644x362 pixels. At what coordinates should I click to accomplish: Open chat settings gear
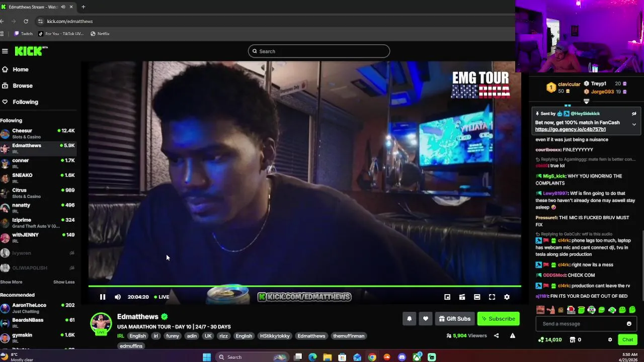click(610, 340)
